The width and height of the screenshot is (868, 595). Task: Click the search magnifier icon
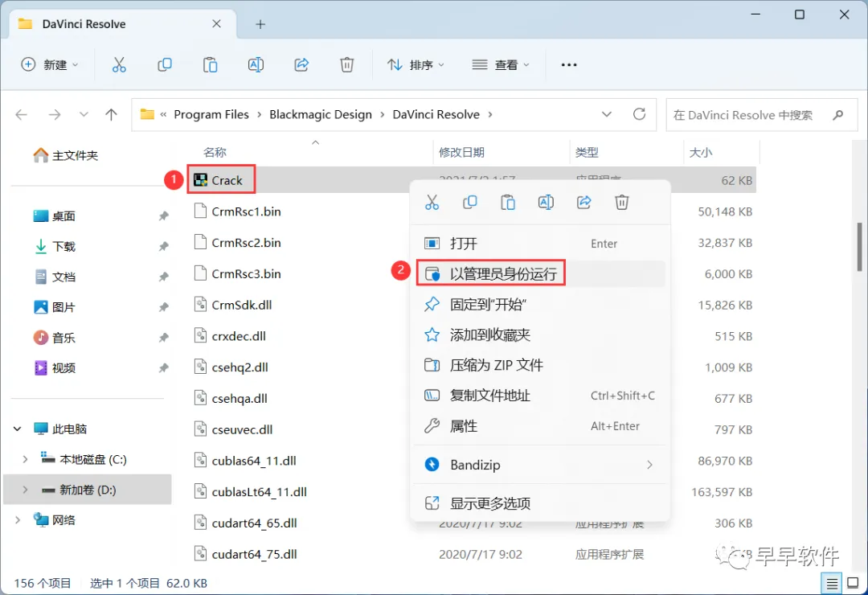838,115
